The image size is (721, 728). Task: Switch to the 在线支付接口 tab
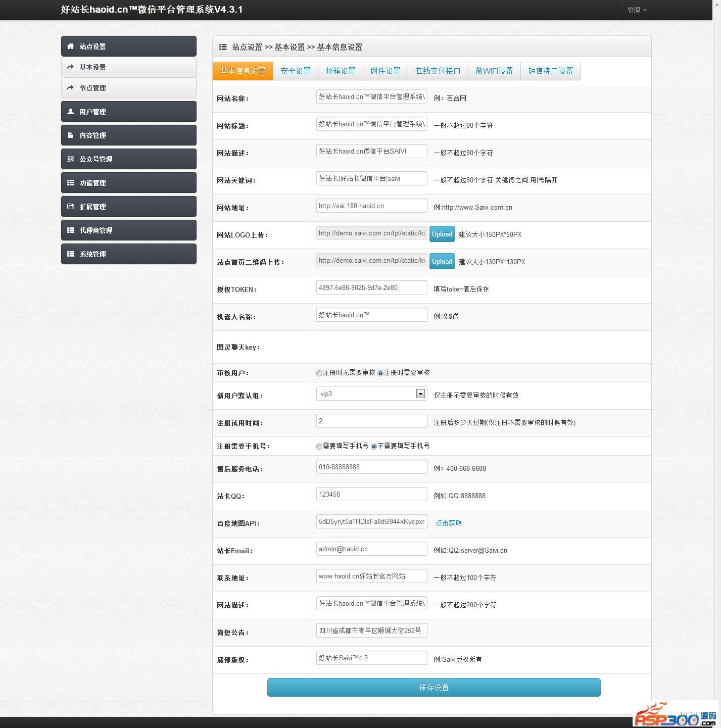pos(438,71)
